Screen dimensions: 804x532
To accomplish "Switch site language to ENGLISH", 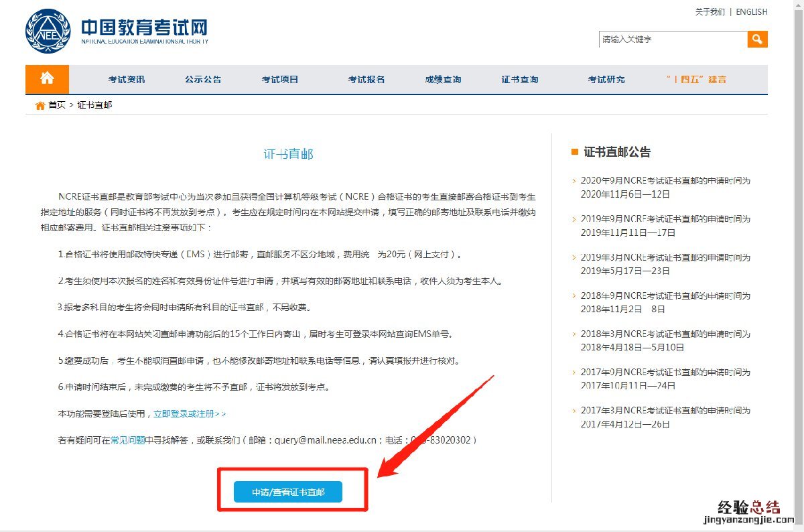I will coord(751,12).
